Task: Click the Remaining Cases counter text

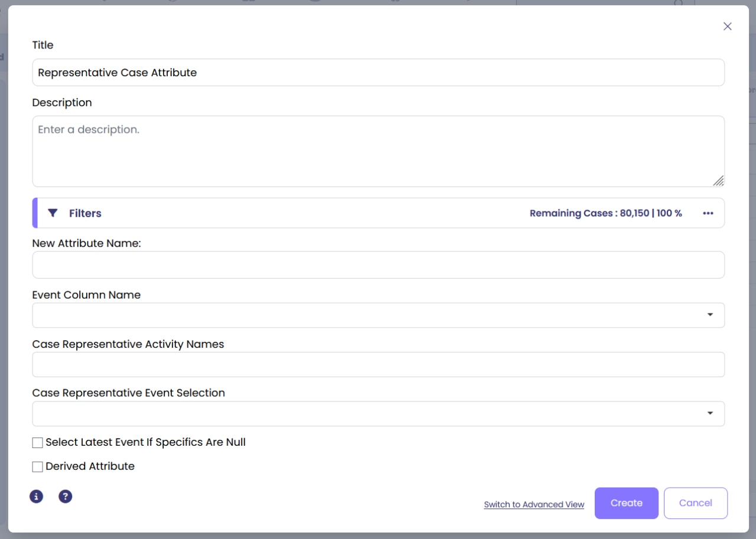Action: click(605, 213)
